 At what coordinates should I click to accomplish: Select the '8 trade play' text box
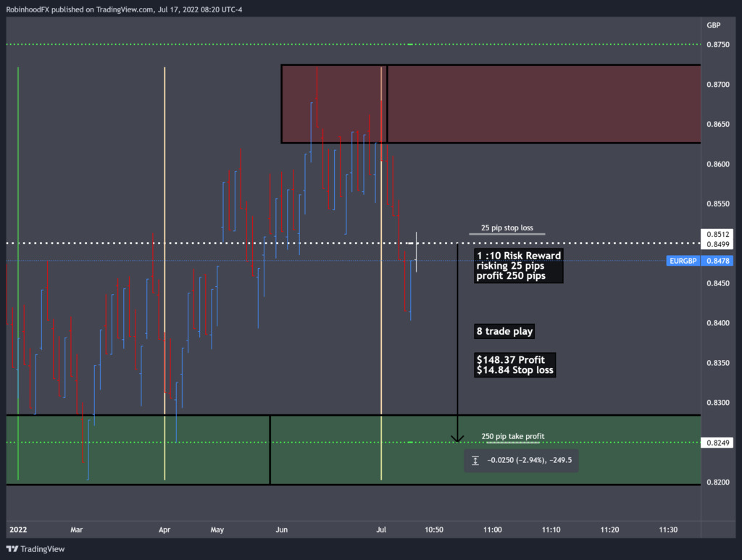(x=504, y=332)
